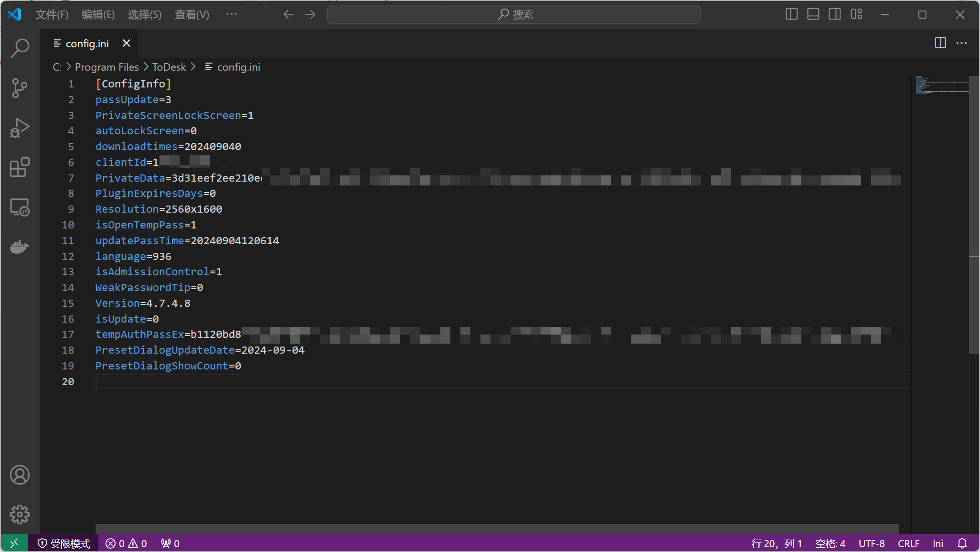Image resolution: width=980 pixels, height=552 pixels.
Task: Open the 文件(F) menu
Action: (52, 14)
